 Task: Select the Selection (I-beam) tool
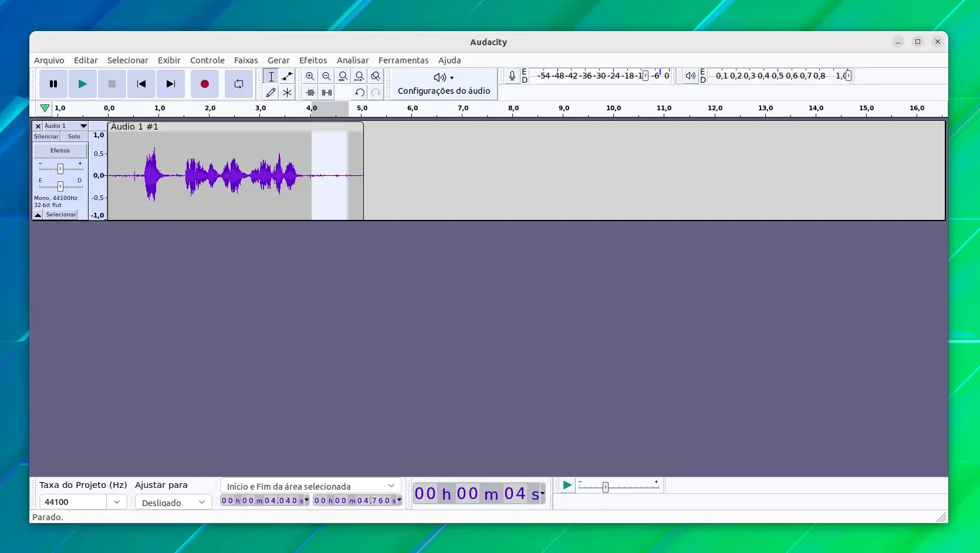click(x=271, y=76)
